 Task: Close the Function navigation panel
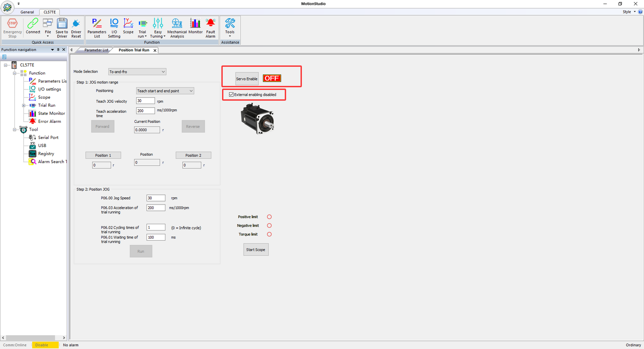[x=64, y=50]
